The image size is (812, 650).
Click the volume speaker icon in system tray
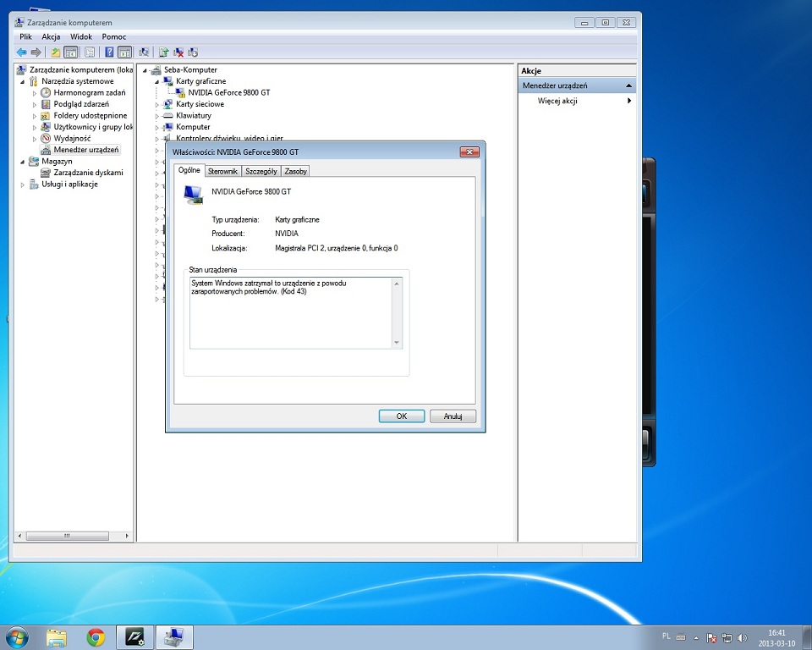point(742,637)
